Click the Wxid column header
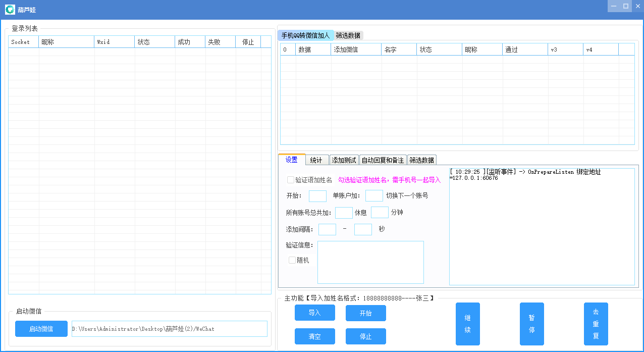 click(x=115, y=42)
